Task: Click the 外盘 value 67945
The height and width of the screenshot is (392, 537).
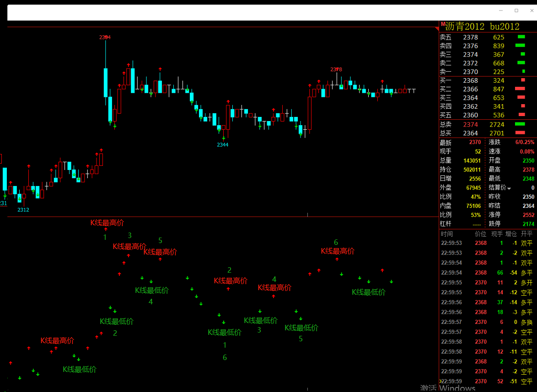Action: 473,188
